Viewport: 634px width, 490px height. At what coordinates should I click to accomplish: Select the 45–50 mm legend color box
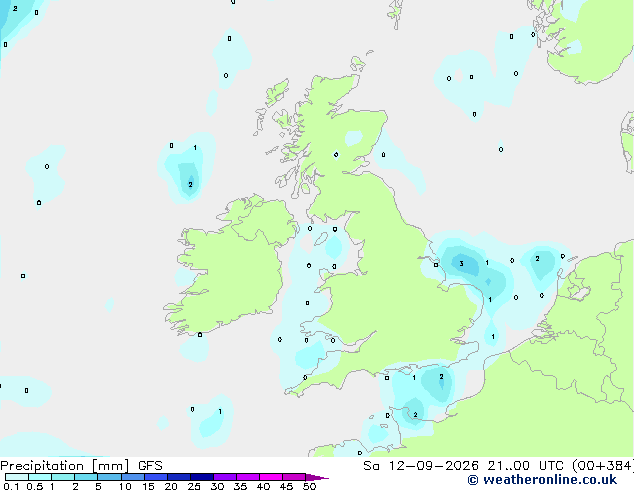pos(294,477)
